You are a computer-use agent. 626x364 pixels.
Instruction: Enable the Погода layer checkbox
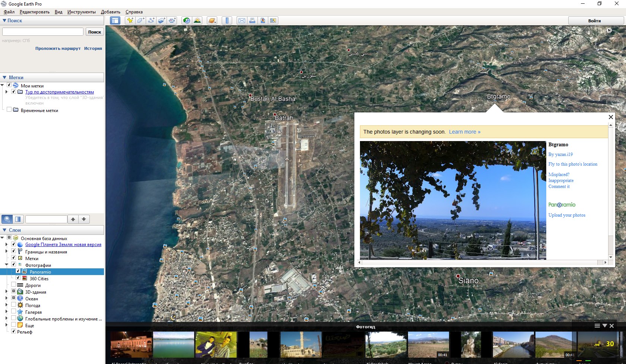[x=14, y=305]
